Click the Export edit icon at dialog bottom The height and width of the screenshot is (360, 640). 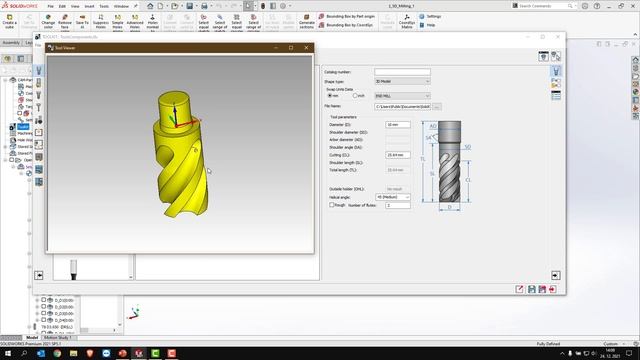520,289
